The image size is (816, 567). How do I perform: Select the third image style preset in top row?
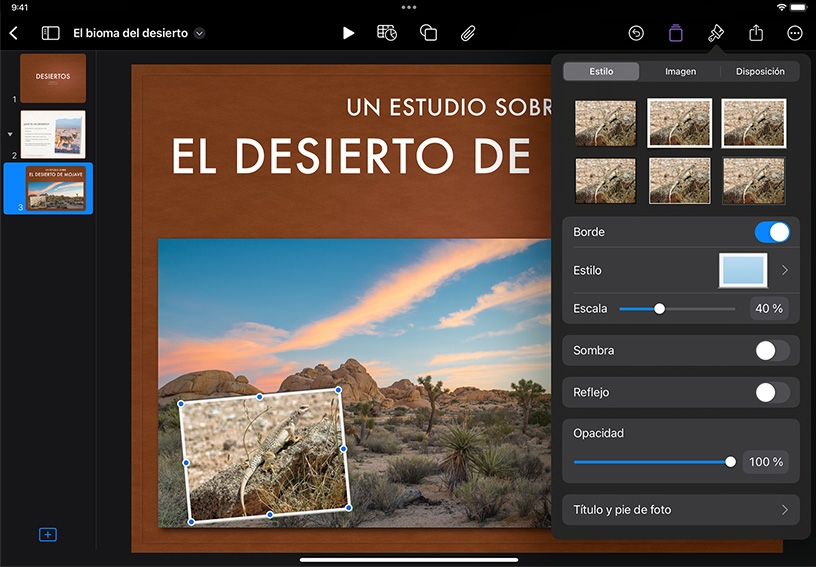click(x=754, y=123)
